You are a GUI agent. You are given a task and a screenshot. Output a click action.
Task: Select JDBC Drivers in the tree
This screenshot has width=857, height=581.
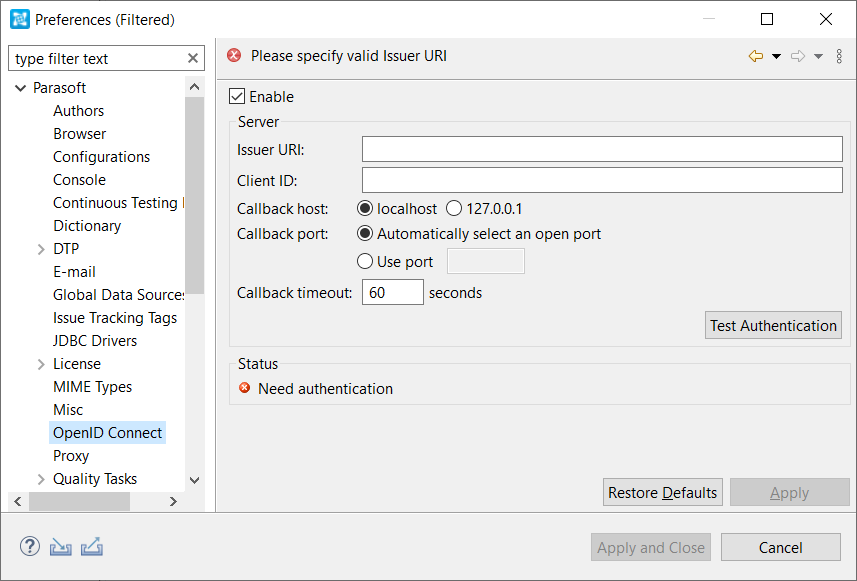click(95, 341)
